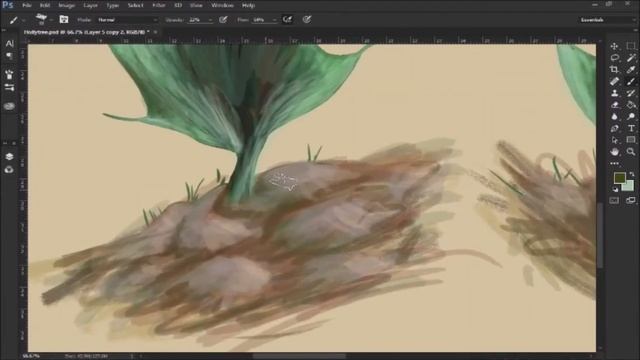Image resolution: width=640 pixels, height=360 pixels.
Task: Open the Type menu
Action: (113, 6)
